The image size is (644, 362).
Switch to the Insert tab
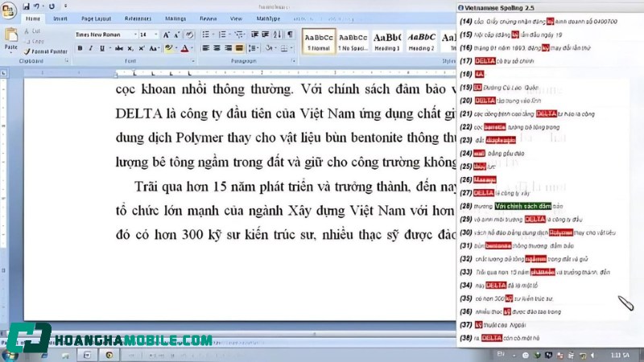[60, 19]
